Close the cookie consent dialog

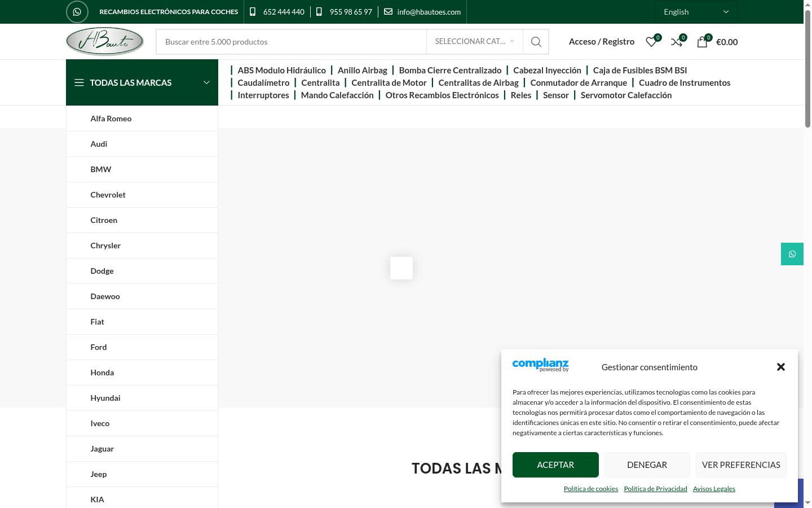point(781,367)
